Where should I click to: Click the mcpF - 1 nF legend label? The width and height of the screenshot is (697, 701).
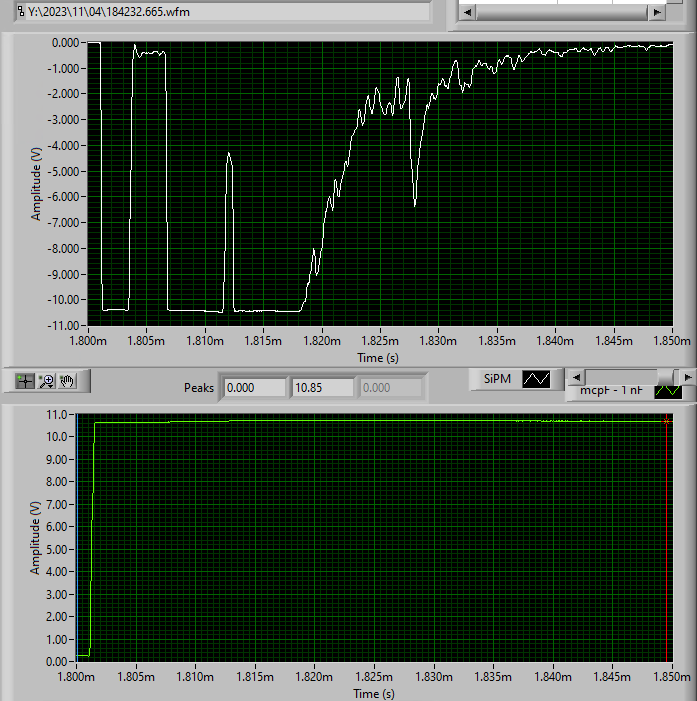click(611, 391)
